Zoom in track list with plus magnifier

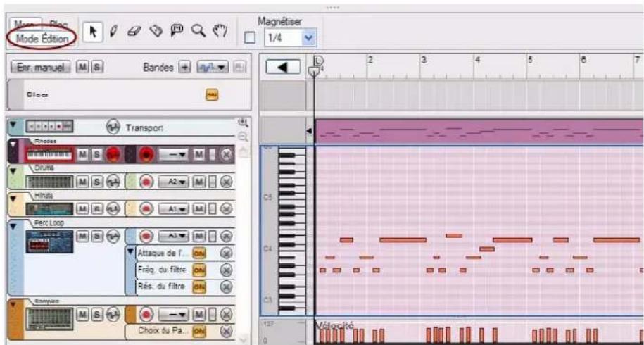click(x=243, y=123)
